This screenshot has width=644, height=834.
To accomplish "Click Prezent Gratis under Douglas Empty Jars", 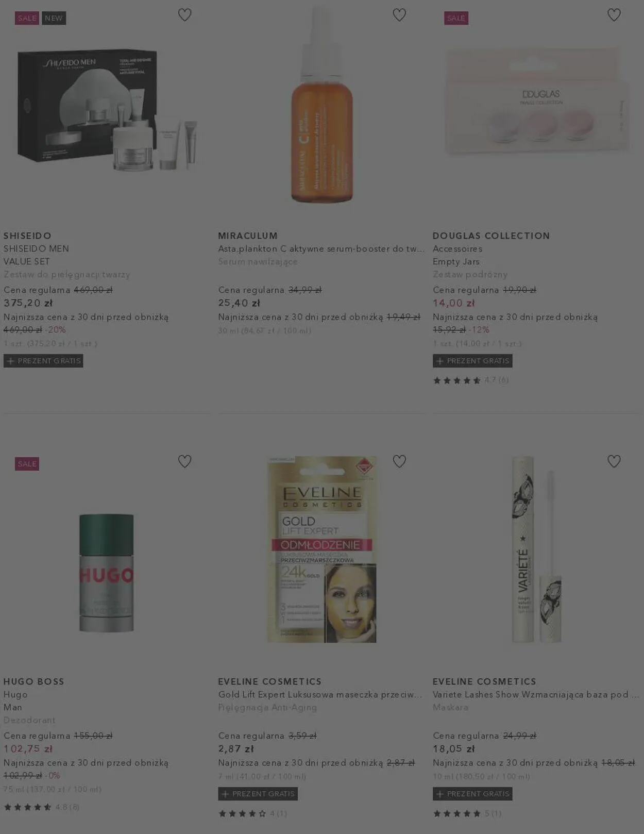I will coord(472,361).
